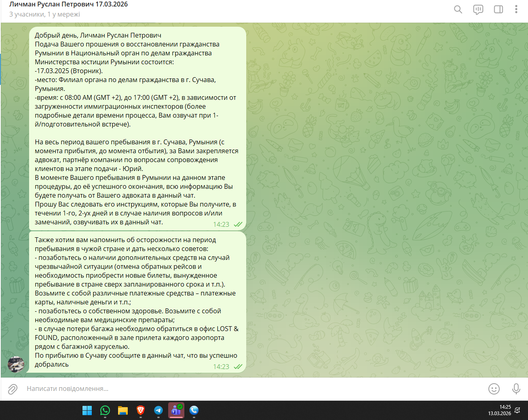
Task: Click the line starting '-время: с 08:00 AM'
Action: pos(135,98)
